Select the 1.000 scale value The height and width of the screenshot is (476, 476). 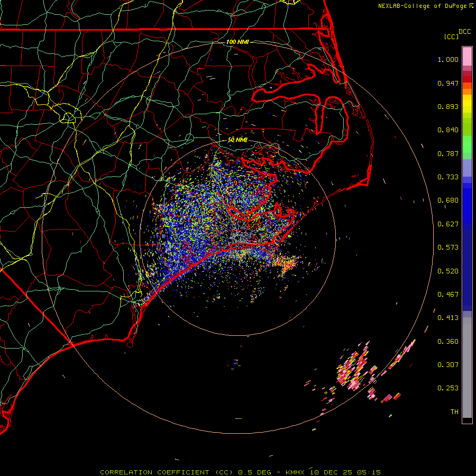[448, 59]
